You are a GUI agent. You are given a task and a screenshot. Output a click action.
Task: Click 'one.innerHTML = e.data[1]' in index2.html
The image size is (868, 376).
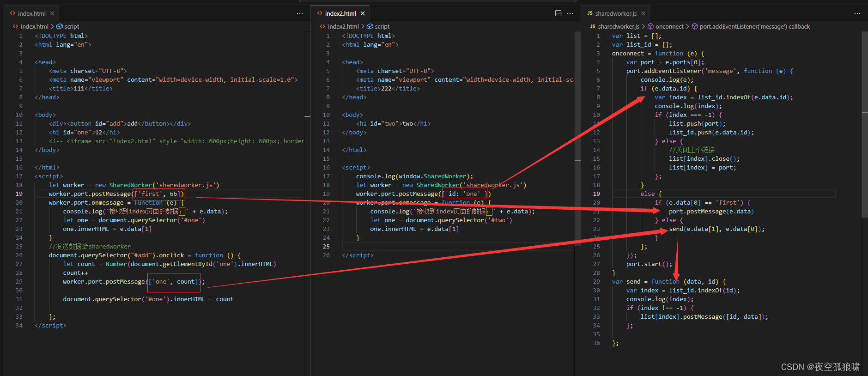(x=414, y=229)
